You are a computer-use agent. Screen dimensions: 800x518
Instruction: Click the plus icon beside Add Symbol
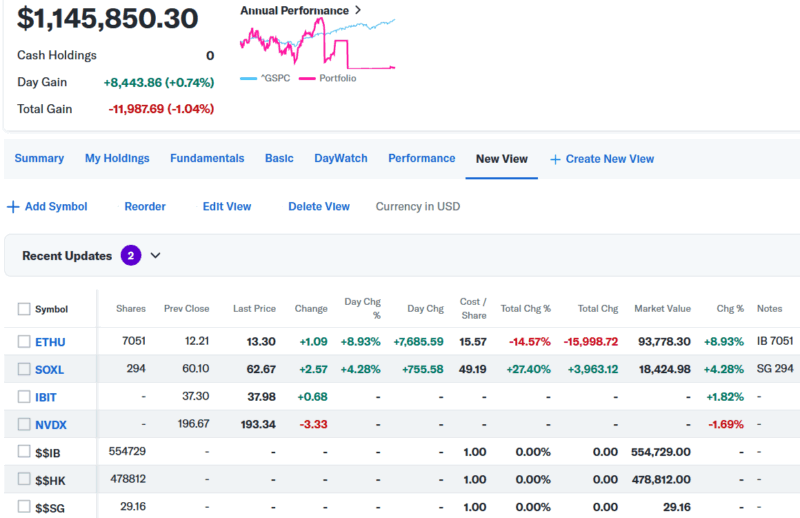pos(13,207)
